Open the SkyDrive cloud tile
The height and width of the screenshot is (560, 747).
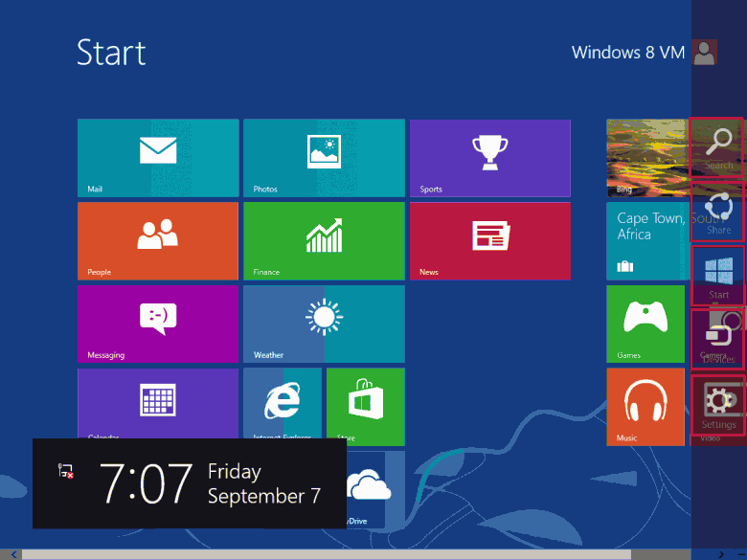375,489
